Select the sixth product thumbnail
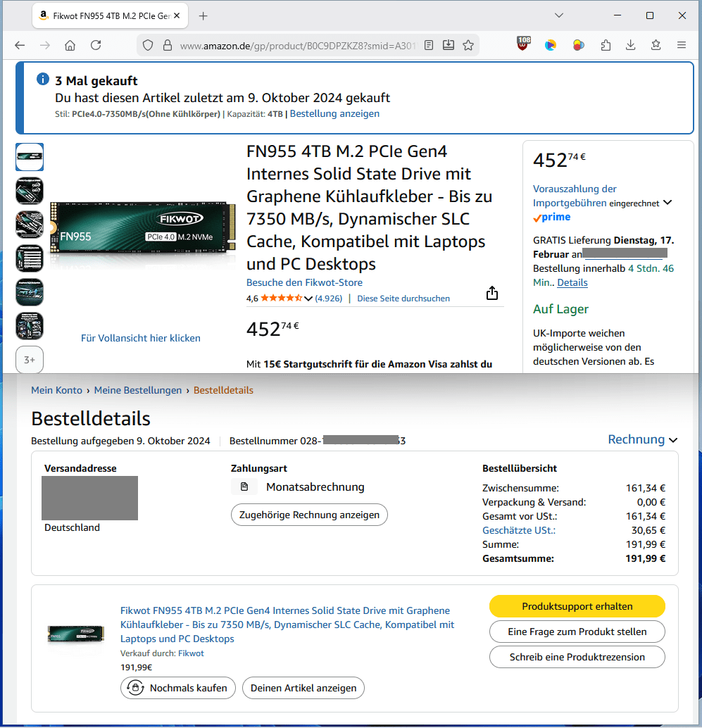 point(30,326)
